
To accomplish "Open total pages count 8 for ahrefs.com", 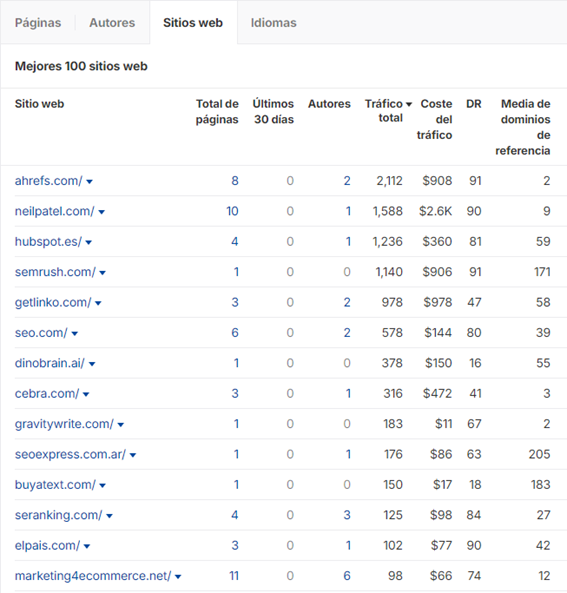I will pyautogui.click(x=235, y=181).
